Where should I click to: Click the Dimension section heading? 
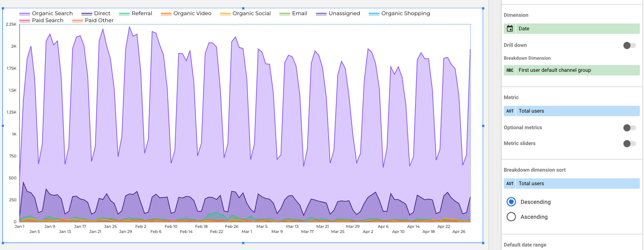click(x=516, y=15)
